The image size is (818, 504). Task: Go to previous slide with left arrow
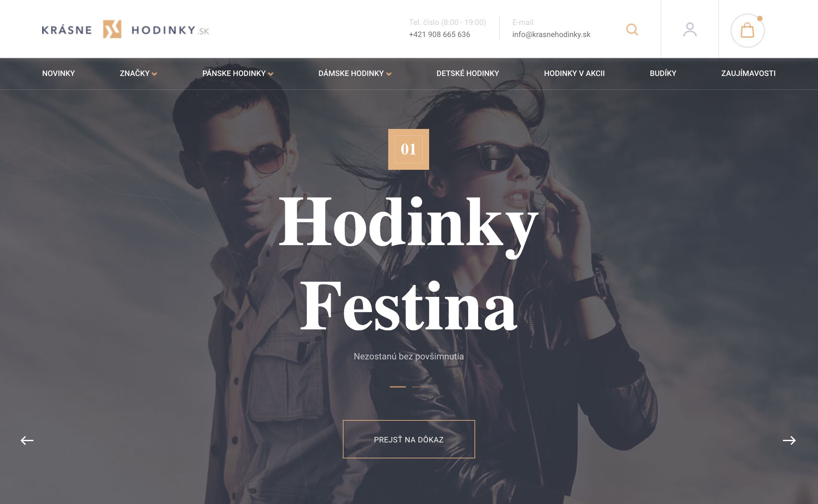pos(27,440)
